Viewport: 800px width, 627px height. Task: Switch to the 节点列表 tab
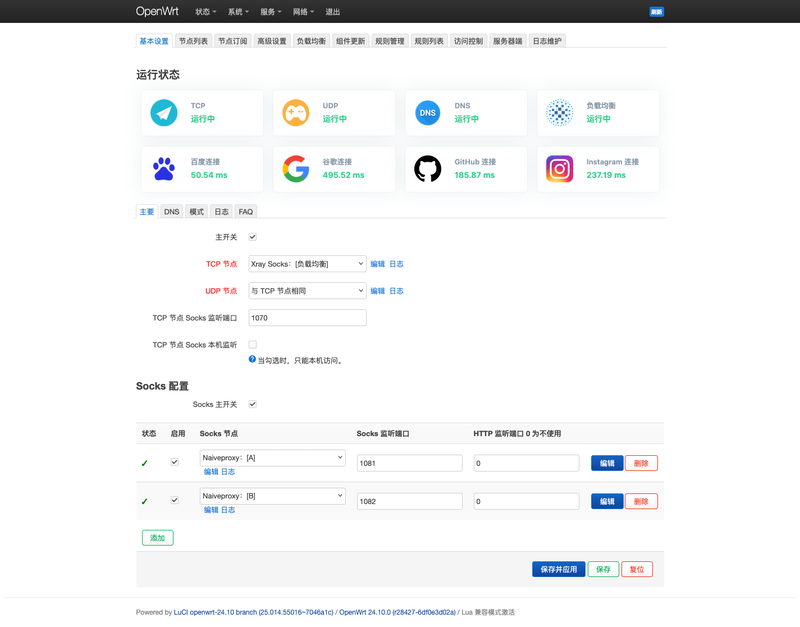tap(194, 41)
